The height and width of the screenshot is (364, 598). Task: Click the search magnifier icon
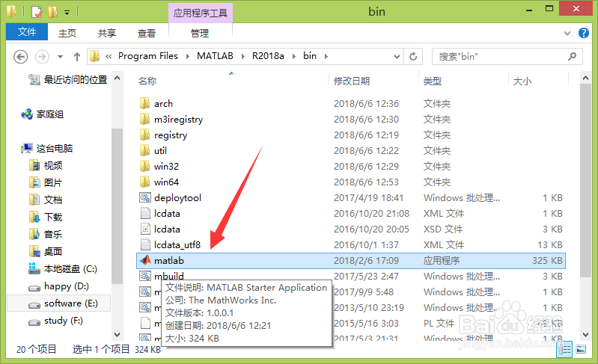[572, 57]
